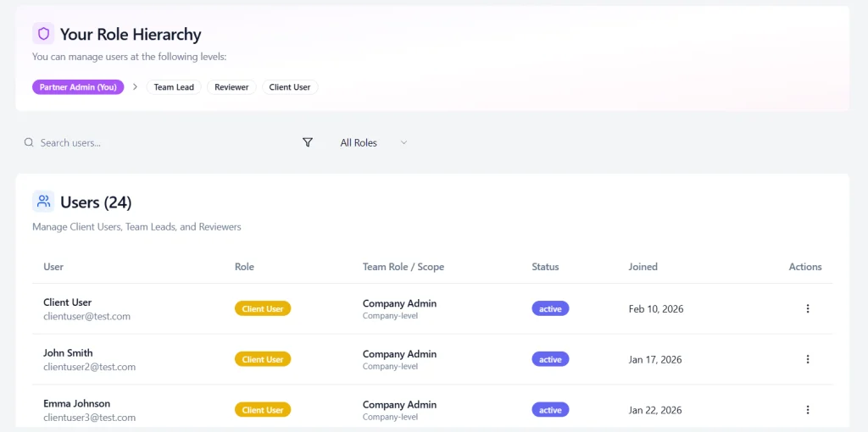Click the active status badge for Emma Johnson
868x432 pixels.
click(550, 410)
